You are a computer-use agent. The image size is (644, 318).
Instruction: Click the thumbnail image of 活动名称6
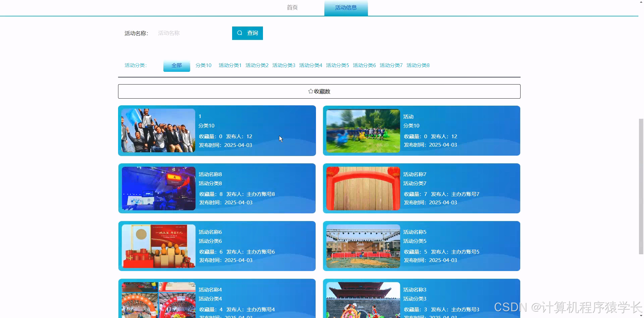tap(158, 246)
